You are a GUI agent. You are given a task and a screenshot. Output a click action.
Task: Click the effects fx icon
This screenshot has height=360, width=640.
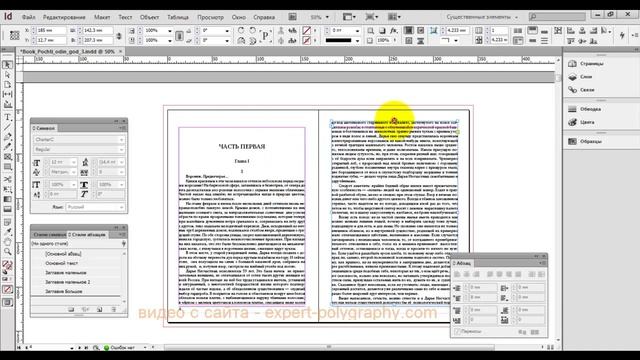point(393,31)
